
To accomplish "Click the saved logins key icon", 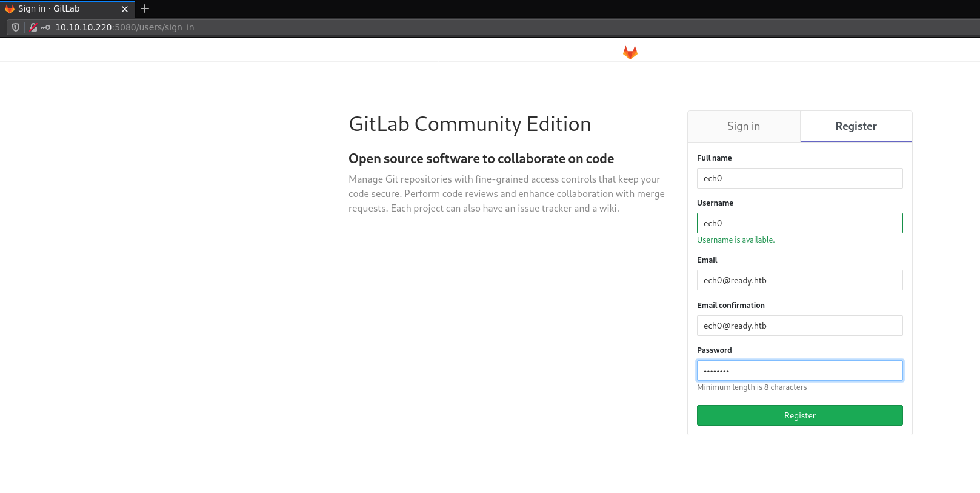I will tap(45, 27).
